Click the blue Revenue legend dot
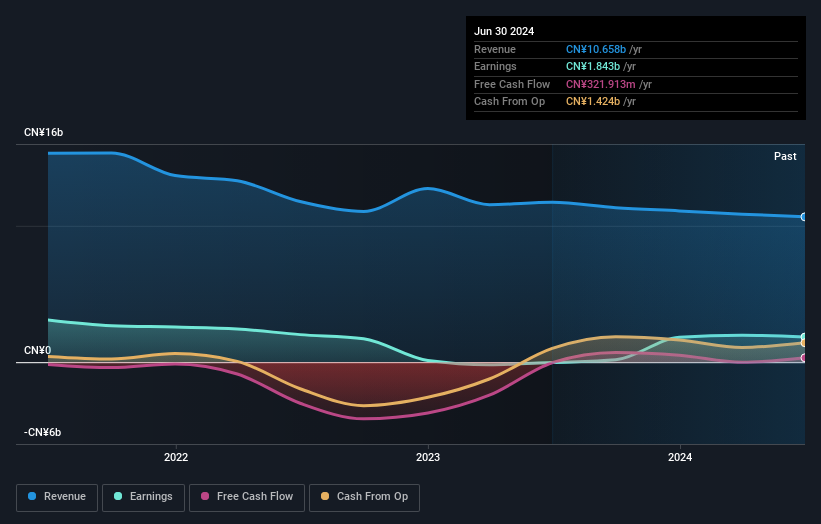The height and width of the screenshot is (524, 821). coord(32,496)
